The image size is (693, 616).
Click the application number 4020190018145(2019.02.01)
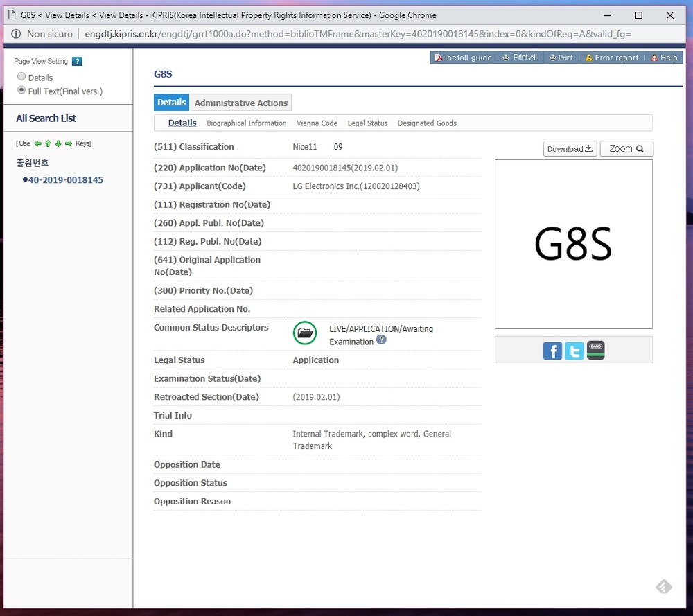click(345, 168)
